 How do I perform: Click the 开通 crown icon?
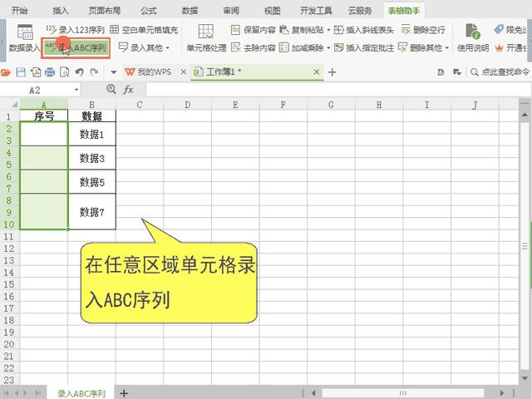tap(499, 48)
